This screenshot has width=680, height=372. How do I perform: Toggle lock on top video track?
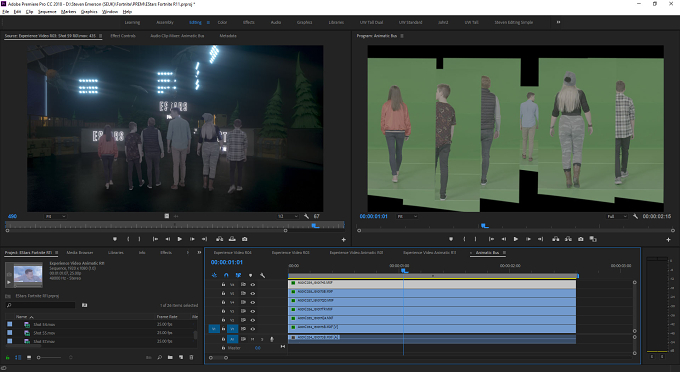point(223,285)
